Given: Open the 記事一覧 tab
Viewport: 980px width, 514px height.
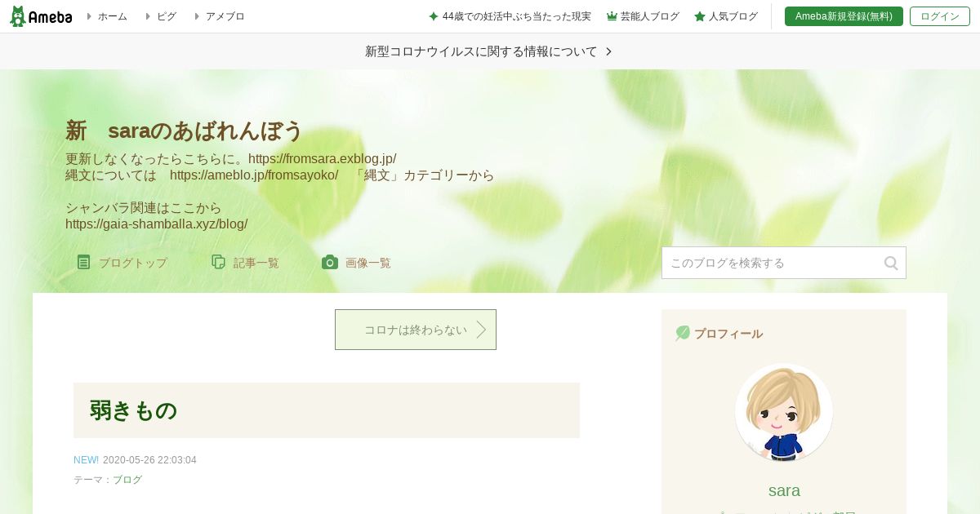Looking at the screenshot, I should (256, 263).
